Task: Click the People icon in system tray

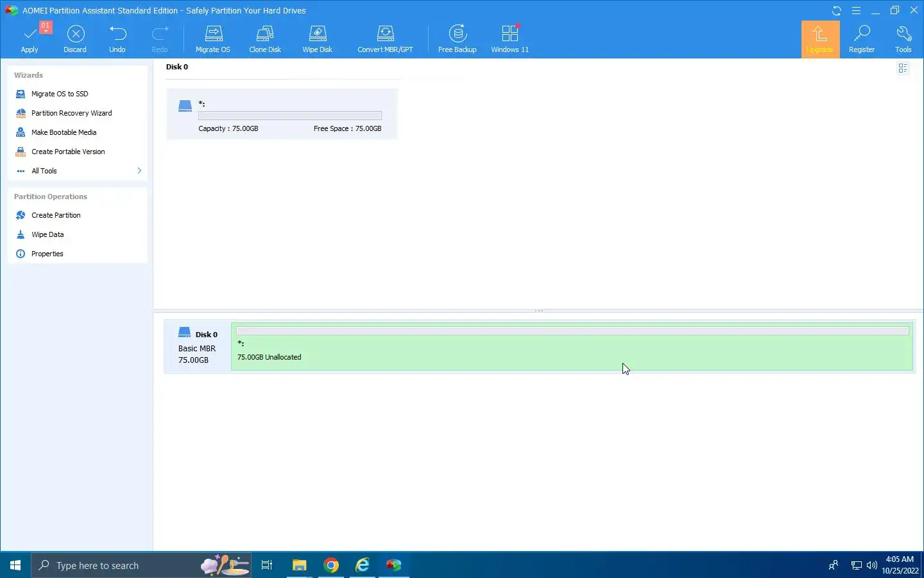Action: point(834,565)
